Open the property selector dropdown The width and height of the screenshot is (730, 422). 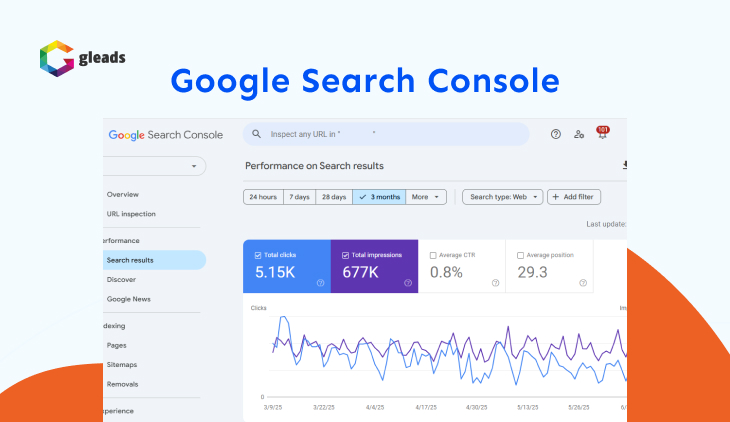click(x=154, y=166)
